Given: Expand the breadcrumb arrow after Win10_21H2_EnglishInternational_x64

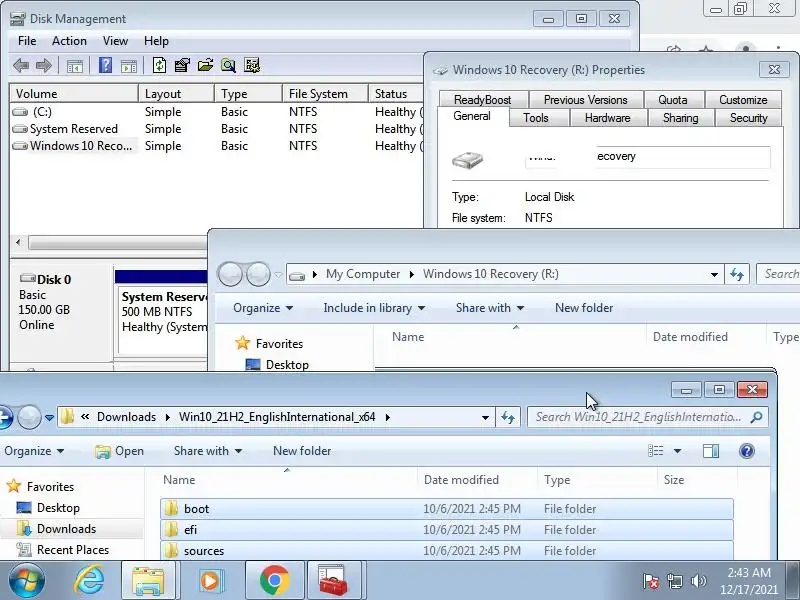Looking at the screenshot, I should click(388, 417).
